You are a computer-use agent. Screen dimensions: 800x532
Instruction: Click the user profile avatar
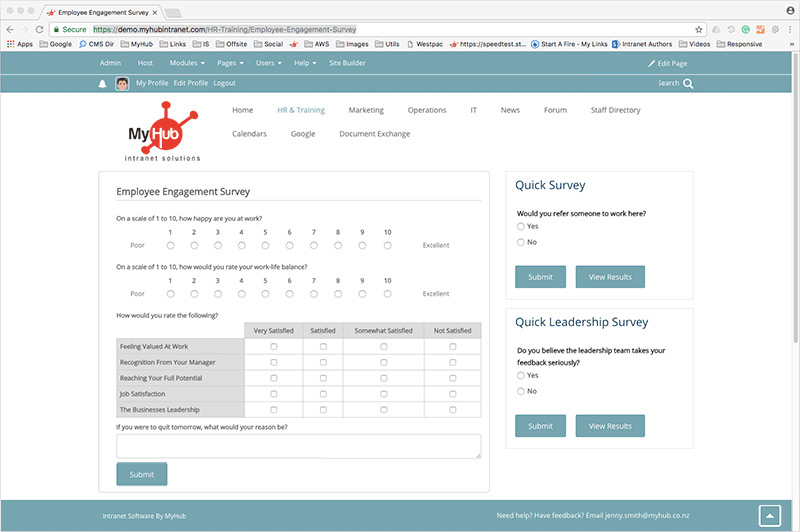[x=122, y=84]
